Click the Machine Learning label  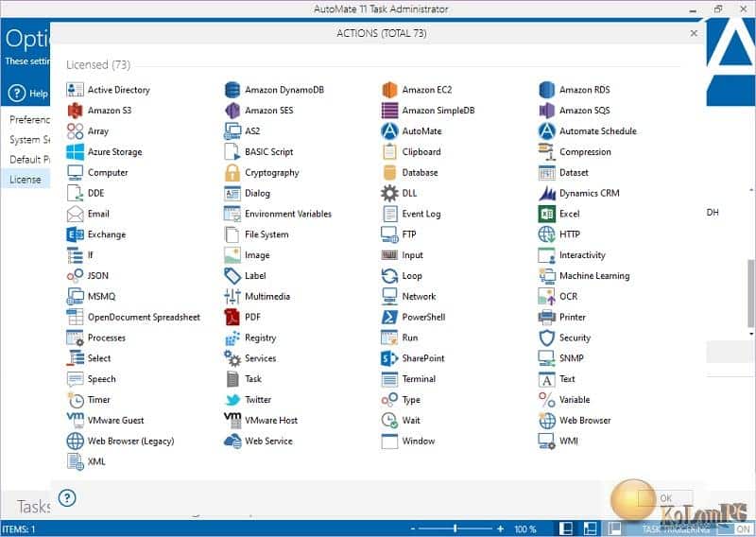594,276
